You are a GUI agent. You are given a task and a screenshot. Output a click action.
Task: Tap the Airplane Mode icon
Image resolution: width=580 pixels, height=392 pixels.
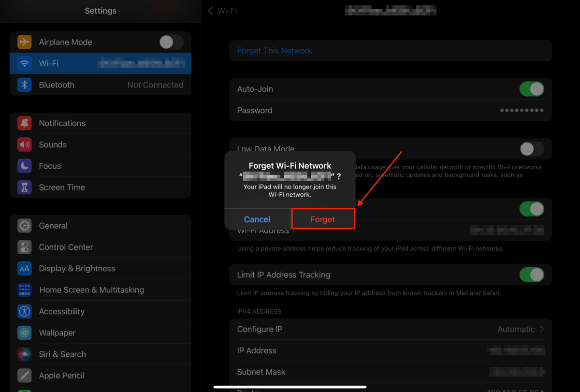[x=25, y=42]
